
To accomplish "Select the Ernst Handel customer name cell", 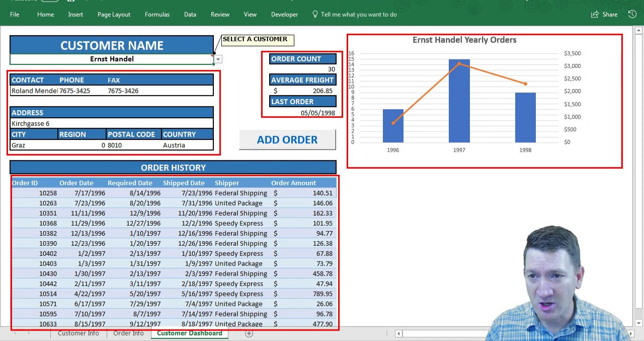I will [112, 59].
